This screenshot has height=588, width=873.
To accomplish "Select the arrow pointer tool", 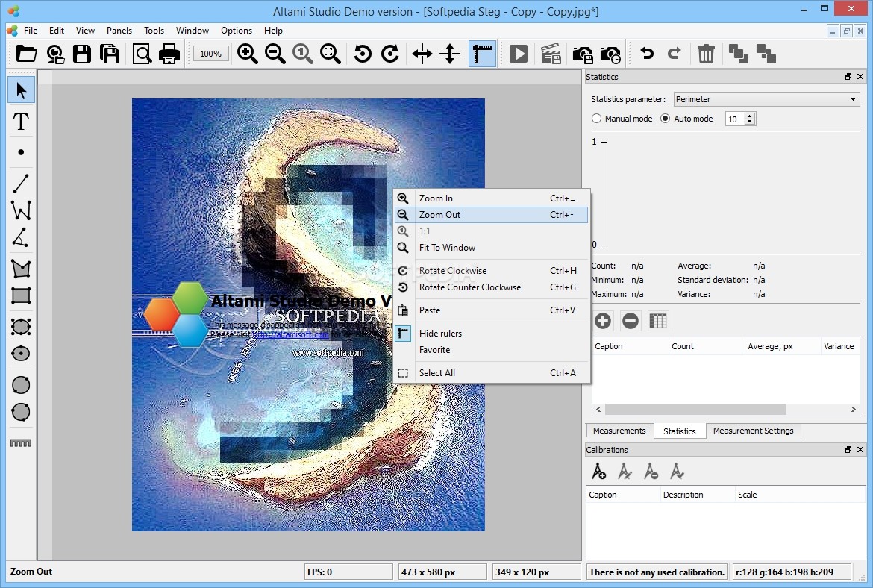I will [21, 90].
